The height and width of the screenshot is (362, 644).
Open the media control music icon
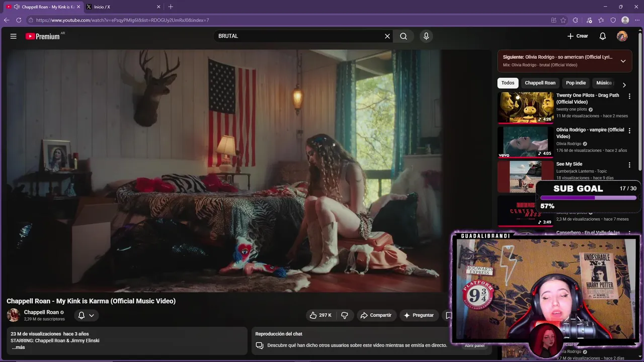(x=589, y=20)
